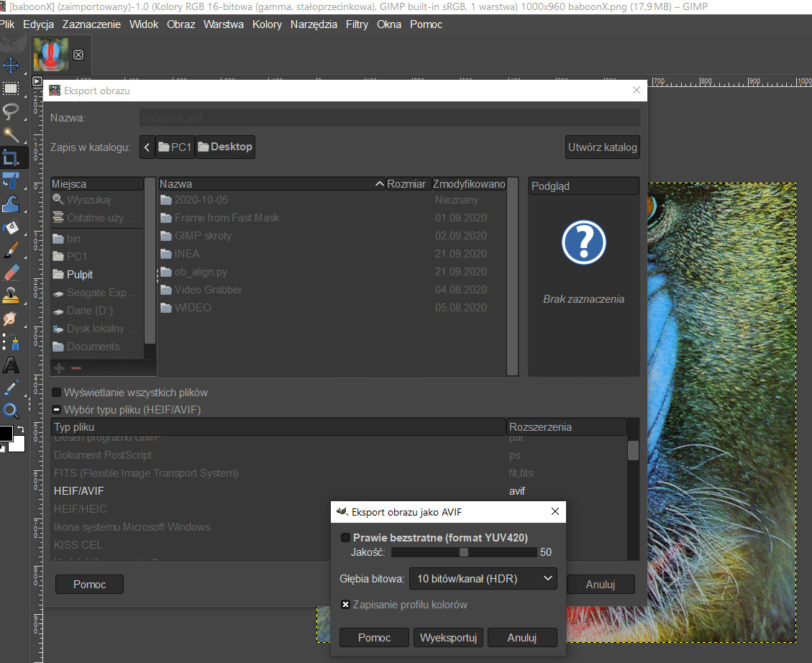Select the Text tool

(x=12, y=365)
